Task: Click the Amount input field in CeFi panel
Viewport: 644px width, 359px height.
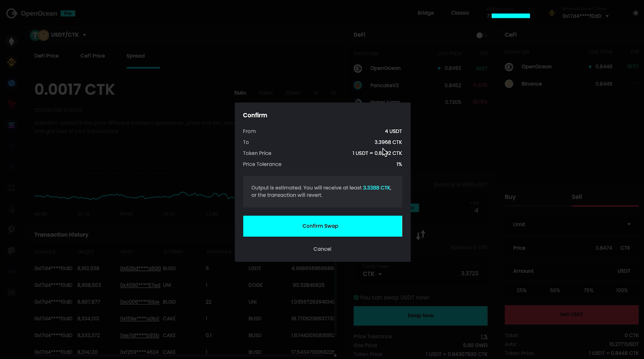Action: [x=572, y=271]
